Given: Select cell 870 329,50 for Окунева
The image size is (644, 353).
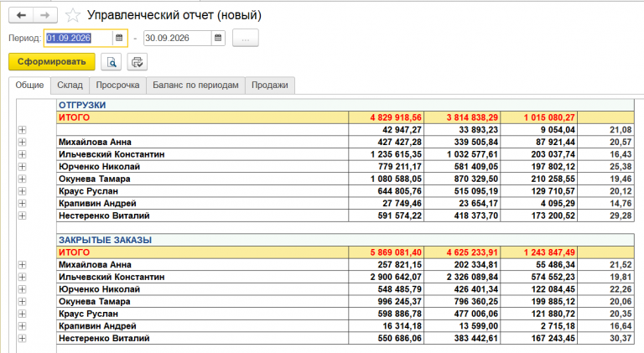Looking at the screenshot, I should point(462,179).
